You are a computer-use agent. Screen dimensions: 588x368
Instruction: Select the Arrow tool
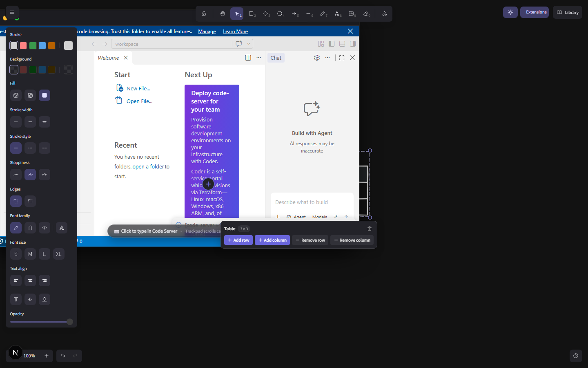tap(294, 13)
